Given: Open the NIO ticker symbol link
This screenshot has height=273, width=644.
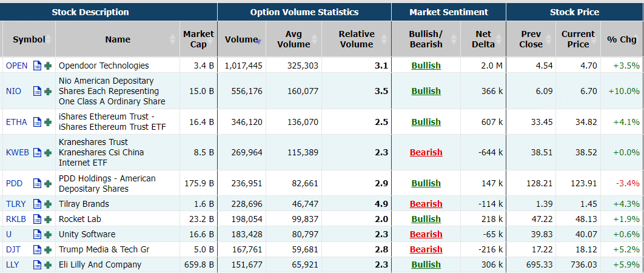Looking at the screenshot, I should click(13, 91).
